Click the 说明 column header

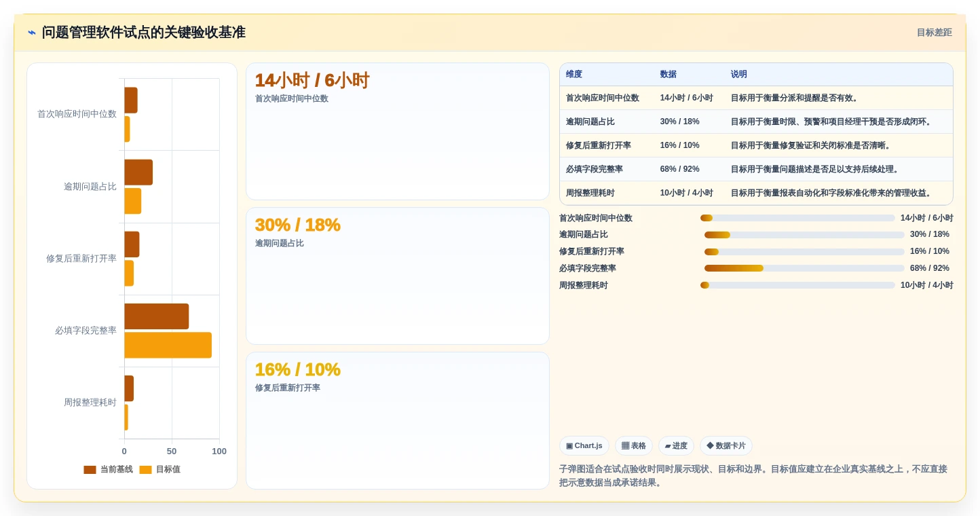(x=739, y=74)
